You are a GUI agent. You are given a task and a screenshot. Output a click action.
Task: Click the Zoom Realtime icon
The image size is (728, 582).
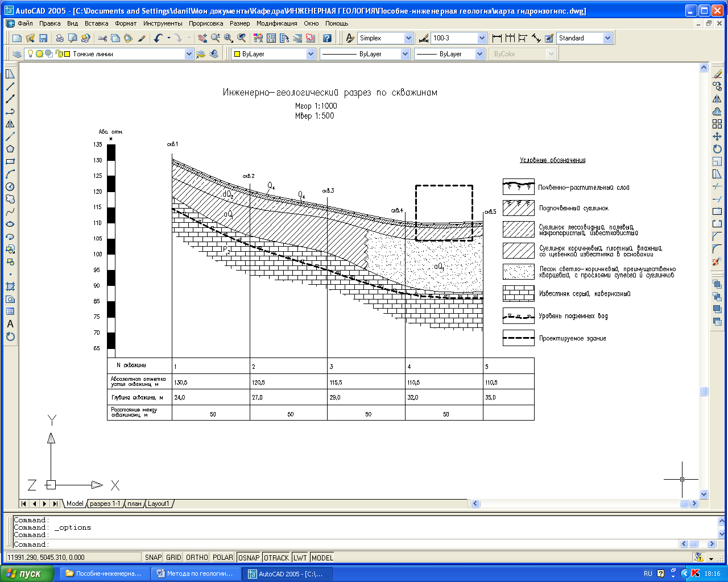coord(216,38)
